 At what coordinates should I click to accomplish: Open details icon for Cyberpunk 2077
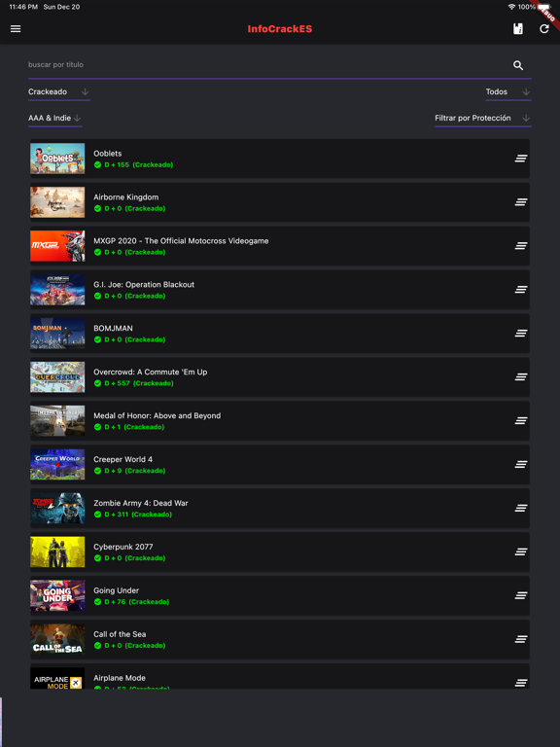521,551
